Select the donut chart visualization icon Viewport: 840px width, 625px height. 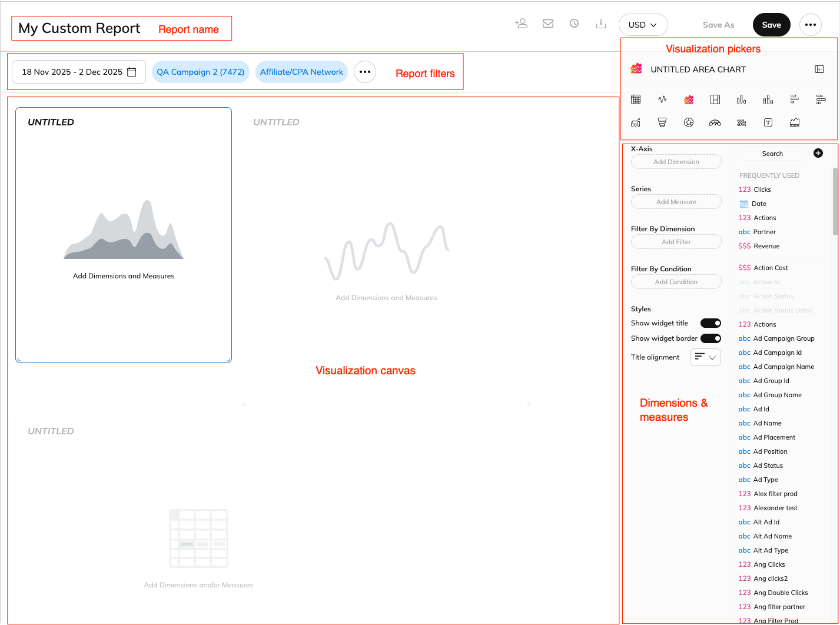point(689,122)
